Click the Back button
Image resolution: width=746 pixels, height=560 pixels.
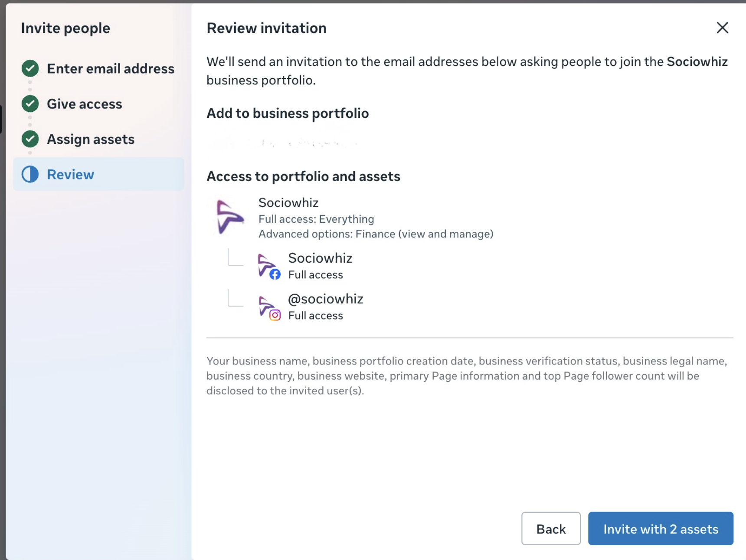click(551, 528)
